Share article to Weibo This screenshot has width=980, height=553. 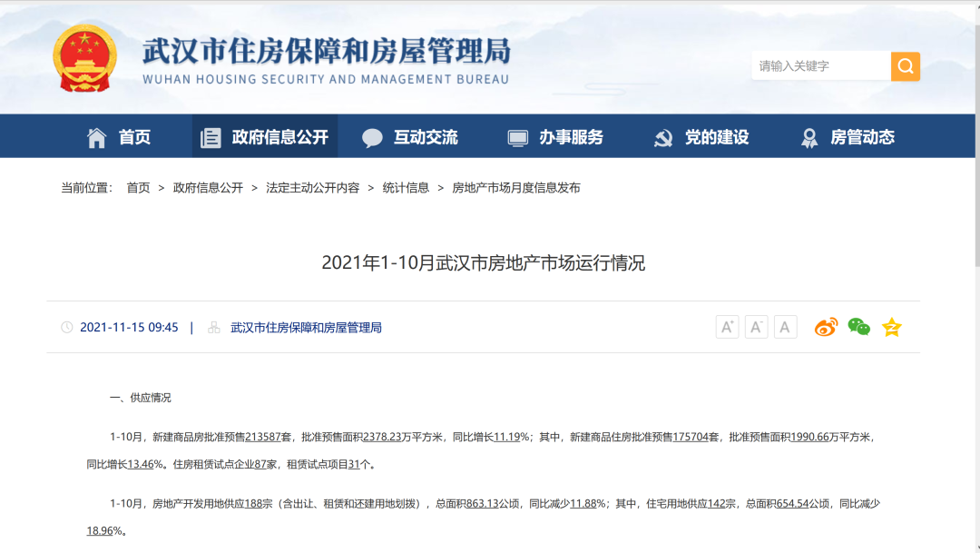tap(826, 327)
